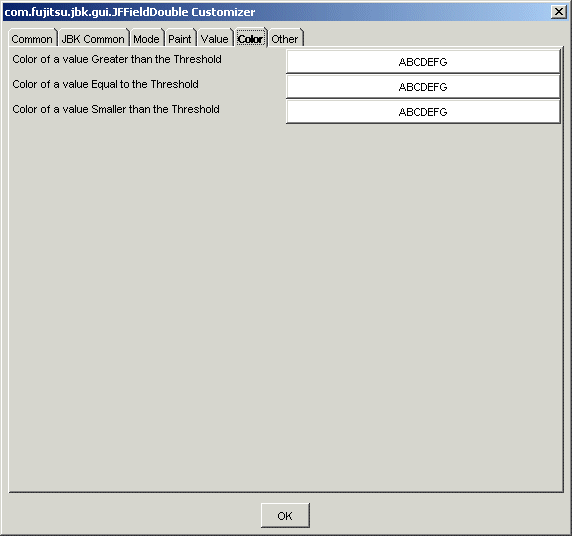This screenshot has width=572, height=536.
Task: Open the JBK Common tab
Action: point(93,38)
